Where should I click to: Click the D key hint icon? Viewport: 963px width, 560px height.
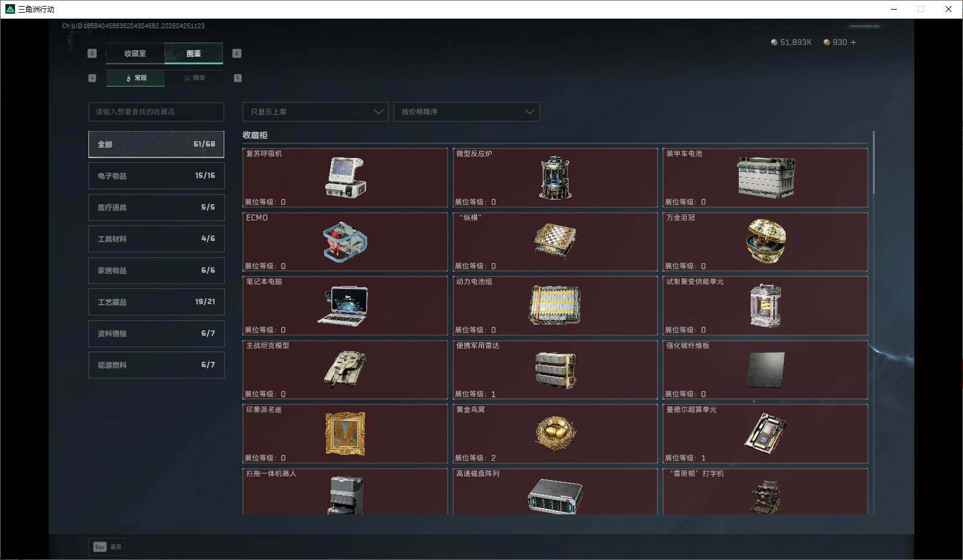pyautogui.click(x=237, y=78)
